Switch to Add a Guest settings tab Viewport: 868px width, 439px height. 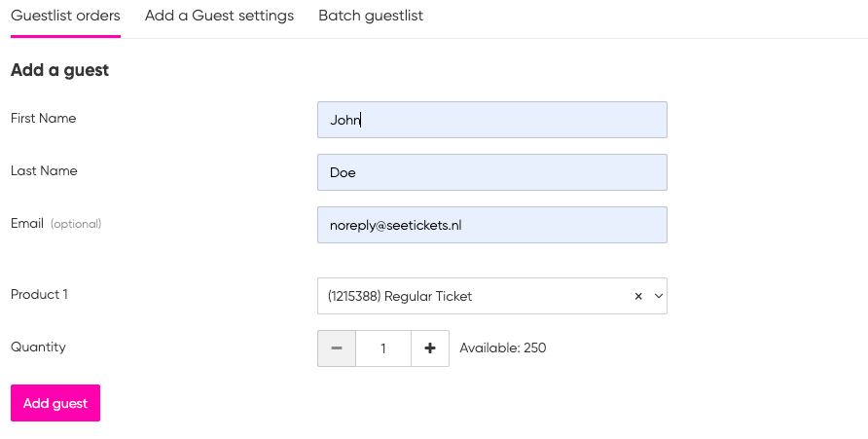click(219, 16)
